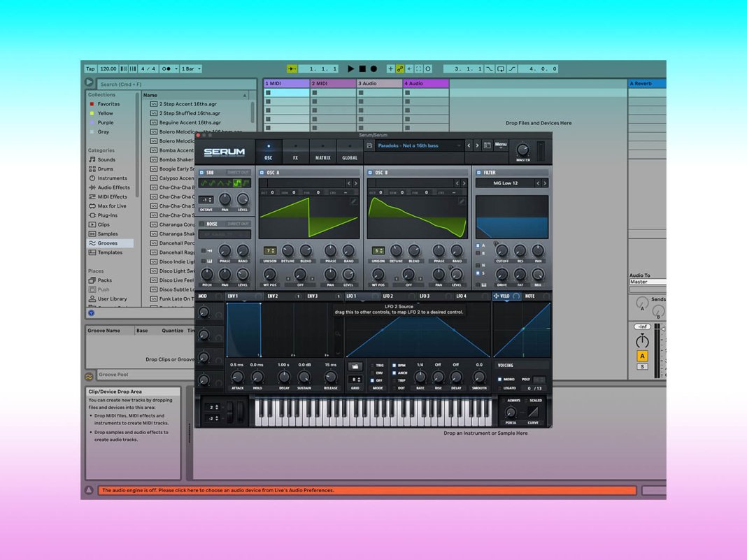The image size is (747, 560).
Task: Click the browser Search field
Action: pyautogui.click(x=176, y=85)
